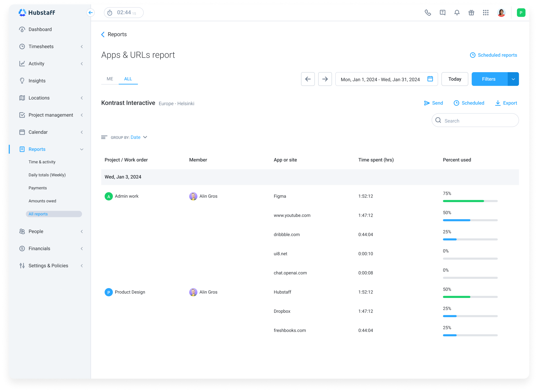Expand the Financials sidebar menu
The width and height of the screenshot is (538, 392).
[x=82, y=248]
